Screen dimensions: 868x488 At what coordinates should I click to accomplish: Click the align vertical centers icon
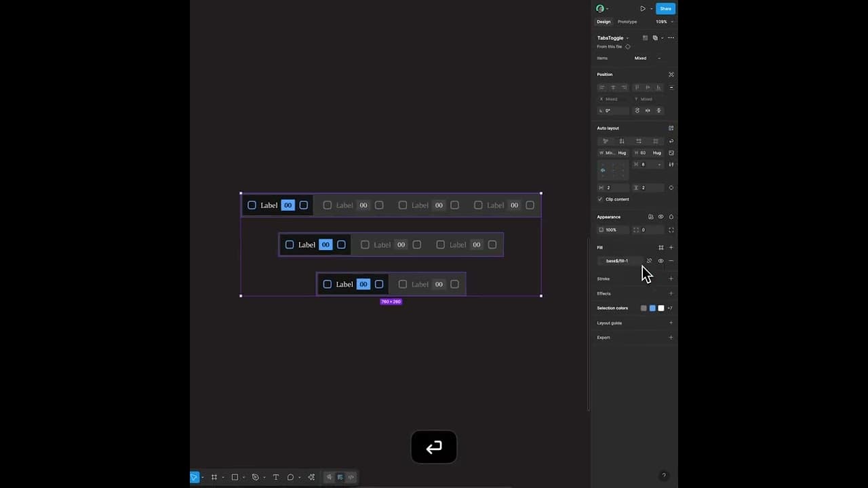pos(648,87)
